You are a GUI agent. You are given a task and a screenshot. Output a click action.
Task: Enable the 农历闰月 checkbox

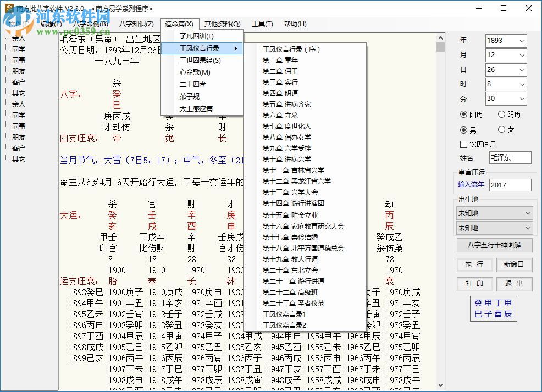[464, 143]
